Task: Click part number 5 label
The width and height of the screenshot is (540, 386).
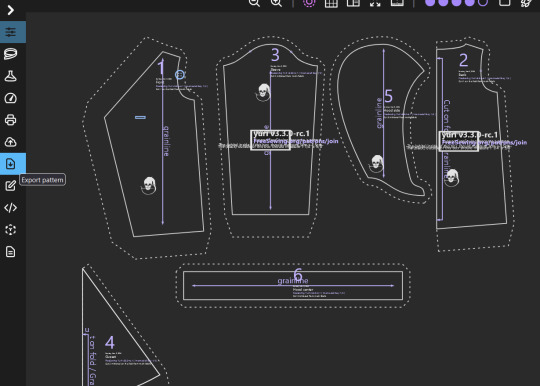Action: click(x=388, y=96)
